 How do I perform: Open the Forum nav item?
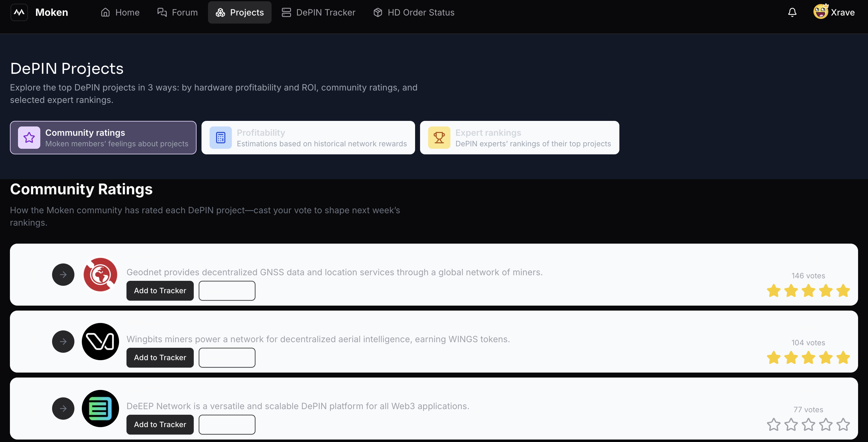(x=177, y=12)
